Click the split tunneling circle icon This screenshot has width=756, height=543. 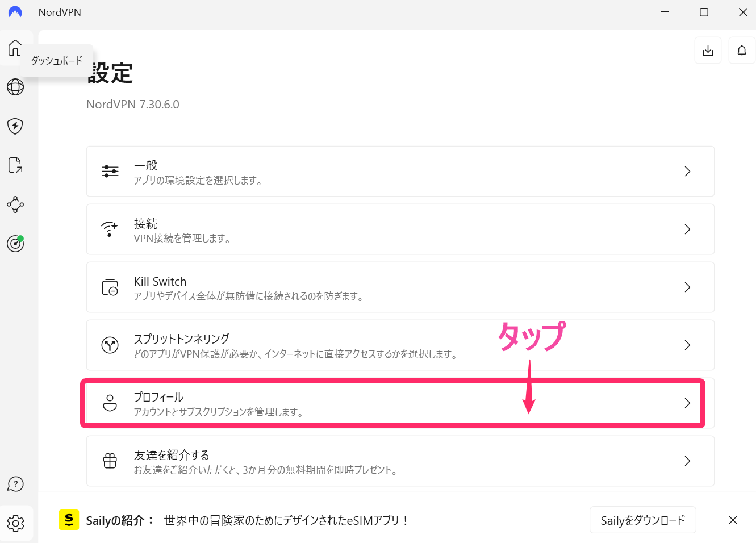coord(110,345)
